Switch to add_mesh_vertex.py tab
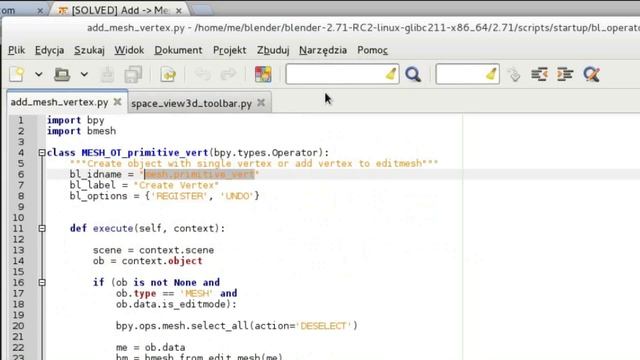The height and width of the screenshot is (360, 640). tap(59, 102)
